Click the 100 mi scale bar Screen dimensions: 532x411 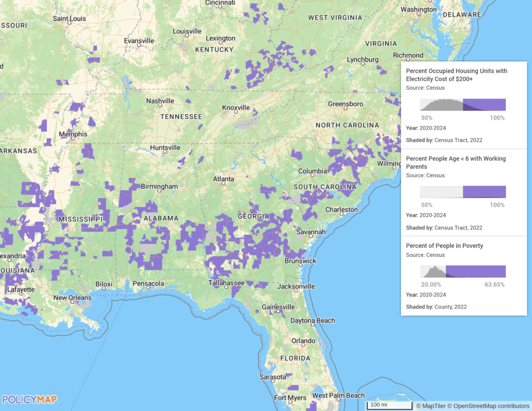(x=390, y=405)
